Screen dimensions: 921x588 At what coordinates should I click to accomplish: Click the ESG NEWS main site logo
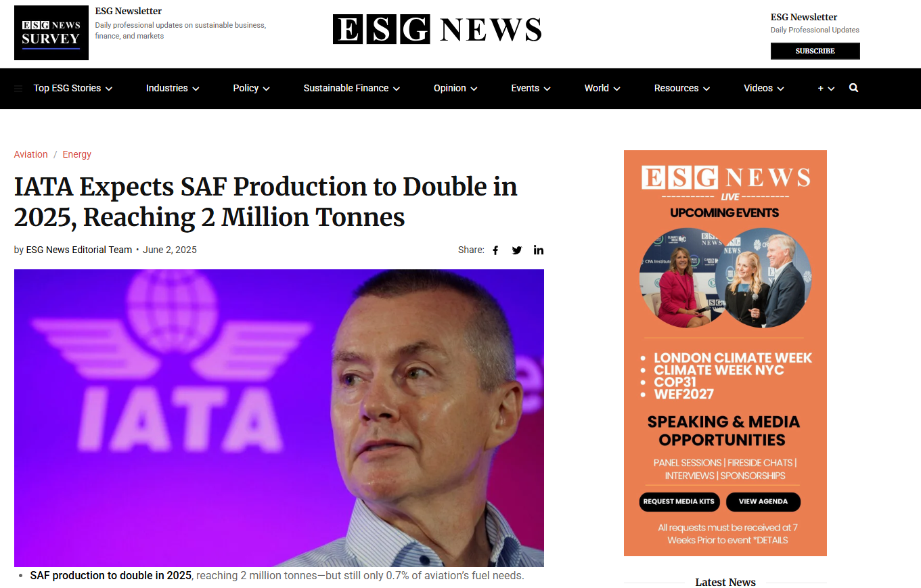coord(437,29)
